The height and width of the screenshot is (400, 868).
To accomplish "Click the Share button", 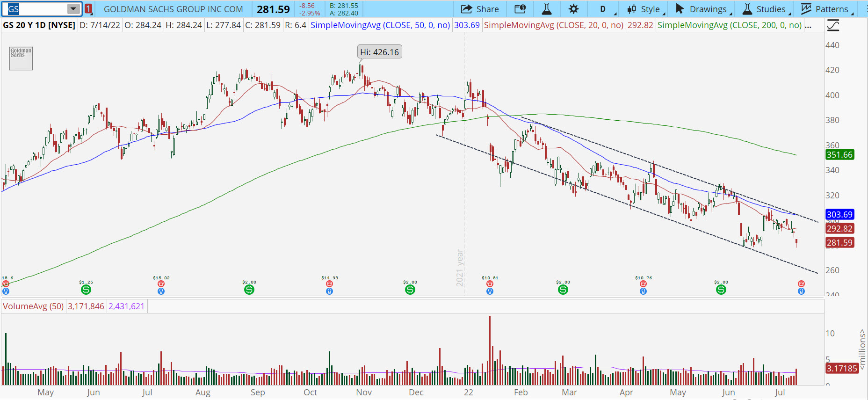I will point(480,9).
